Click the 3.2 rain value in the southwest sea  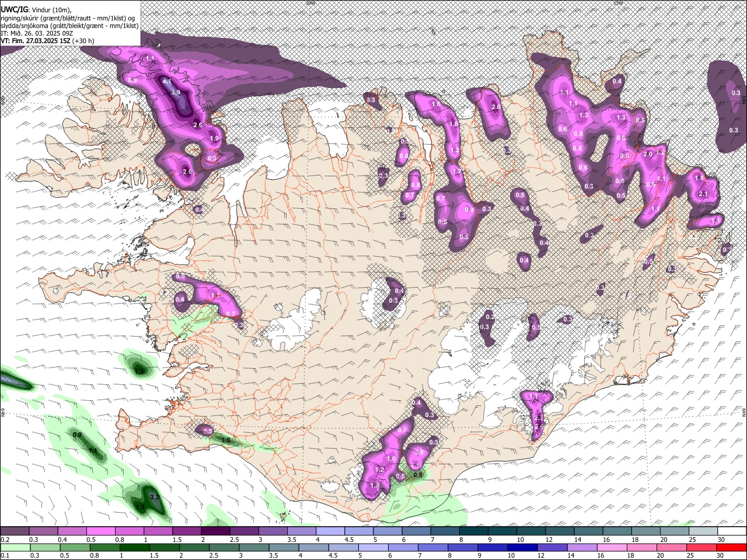[x=155, y=497]
